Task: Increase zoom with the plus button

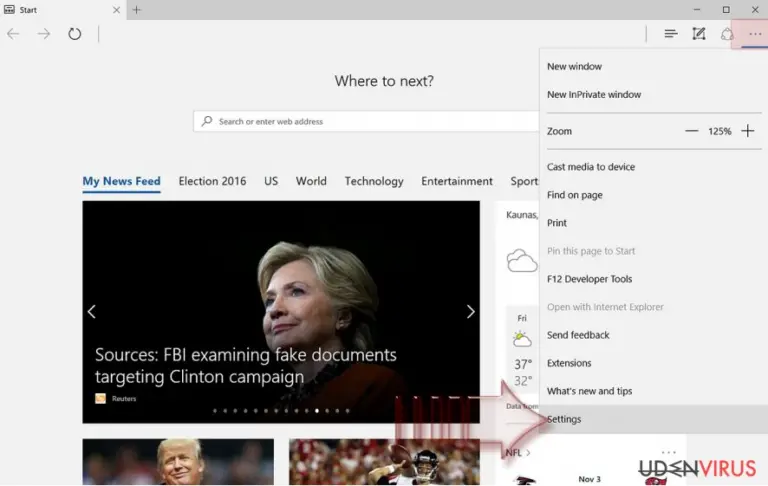Action: point(747,131)
